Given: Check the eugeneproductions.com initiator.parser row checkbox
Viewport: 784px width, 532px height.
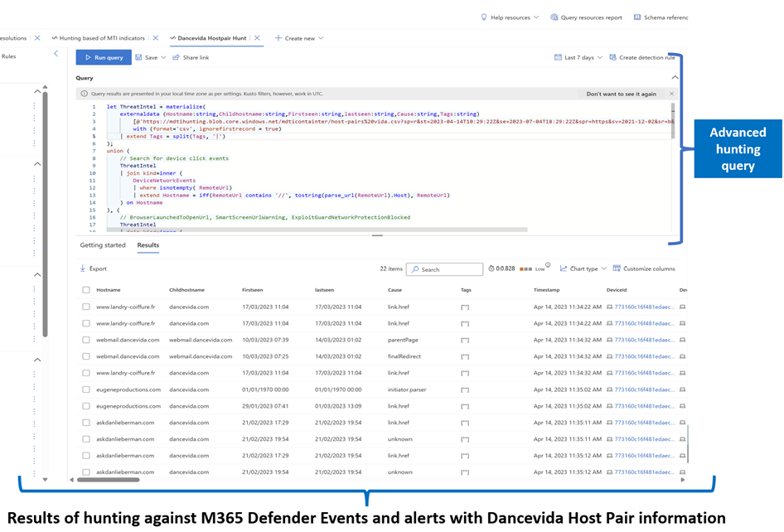Looking at the screenshot, I should pyautogui.click(x=86, y=389).
